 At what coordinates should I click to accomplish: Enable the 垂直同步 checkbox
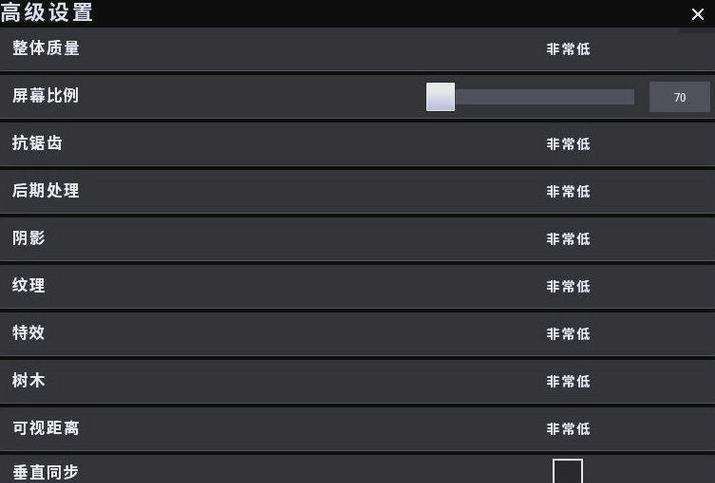point(568,471)
